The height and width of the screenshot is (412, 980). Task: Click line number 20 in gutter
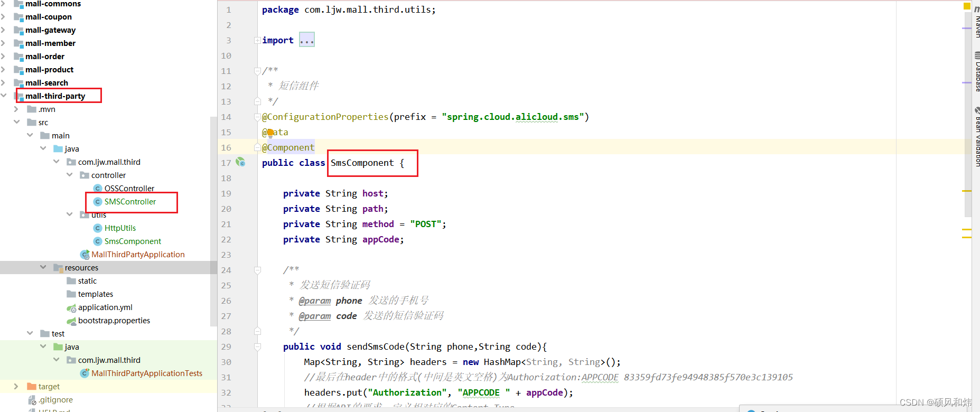click(226, 209)
